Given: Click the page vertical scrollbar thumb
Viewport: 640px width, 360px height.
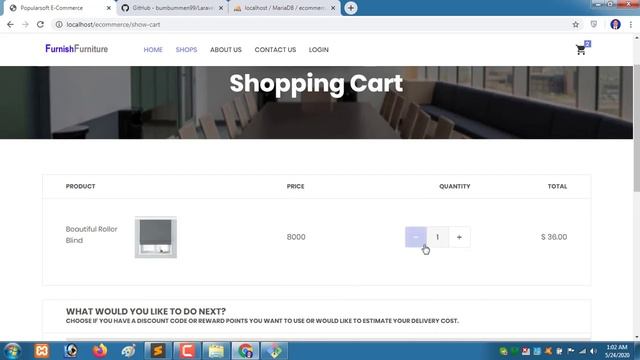Looking at the screenshot, I should 637,127.
